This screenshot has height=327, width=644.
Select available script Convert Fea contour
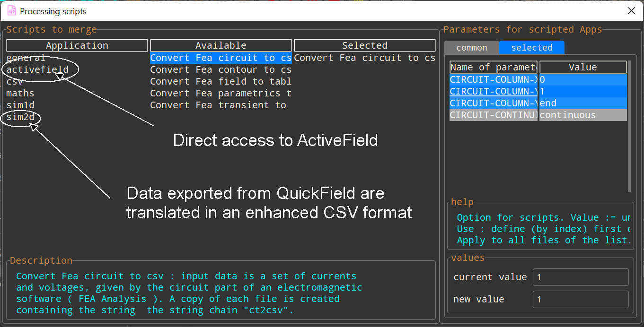pyautogui.click(x=221, y=69)
